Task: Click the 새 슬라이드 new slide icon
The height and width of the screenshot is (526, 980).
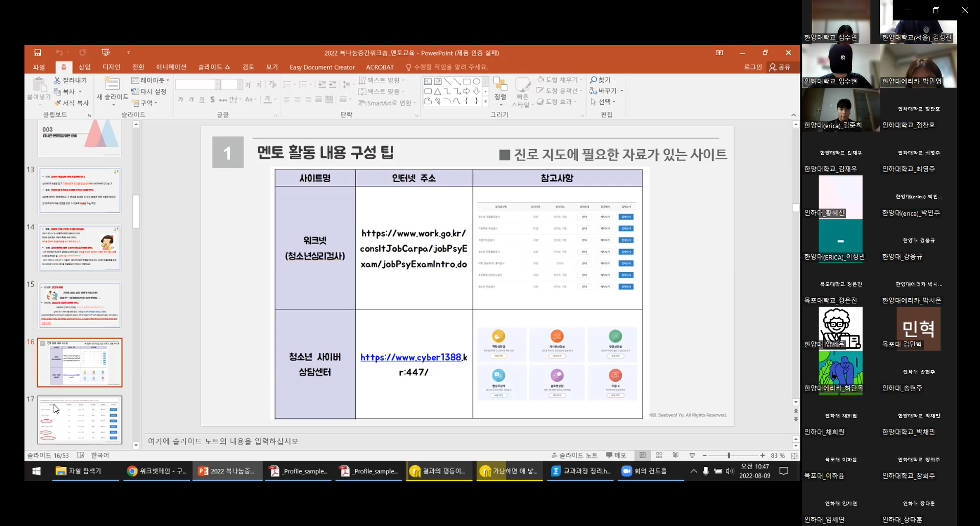Action: [112, 84]
